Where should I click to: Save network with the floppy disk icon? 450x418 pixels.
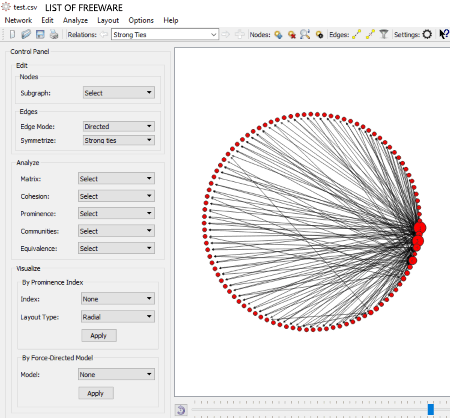(x=40, y=34)
